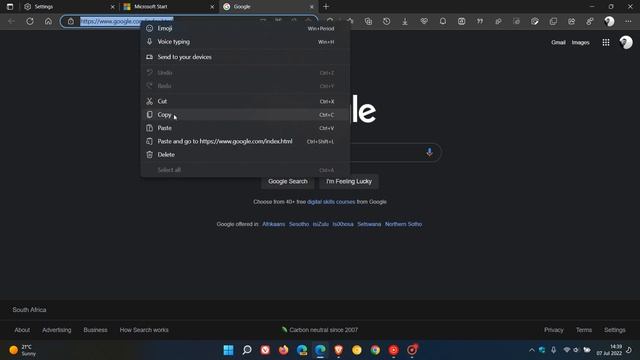Viewport: 640px width, 360px height.
Task: Show hidden system tray icons chevron
Action: coord(531,350)
